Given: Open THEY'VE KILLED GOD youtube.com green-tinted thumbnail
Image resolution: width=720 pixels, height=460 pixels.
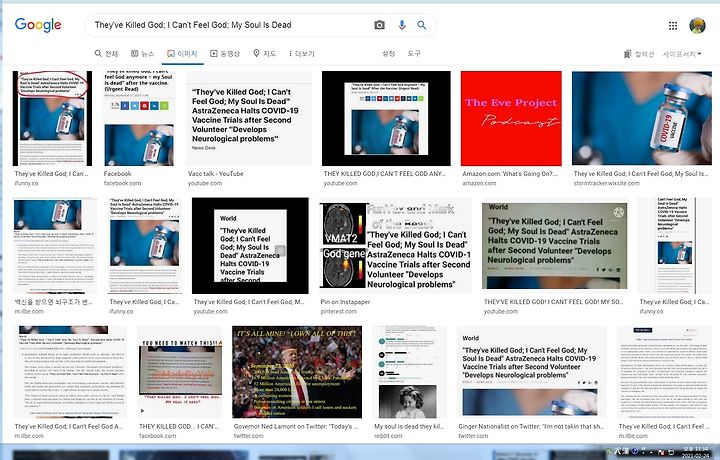Looking at the screenshot, I should click(554, 246).
